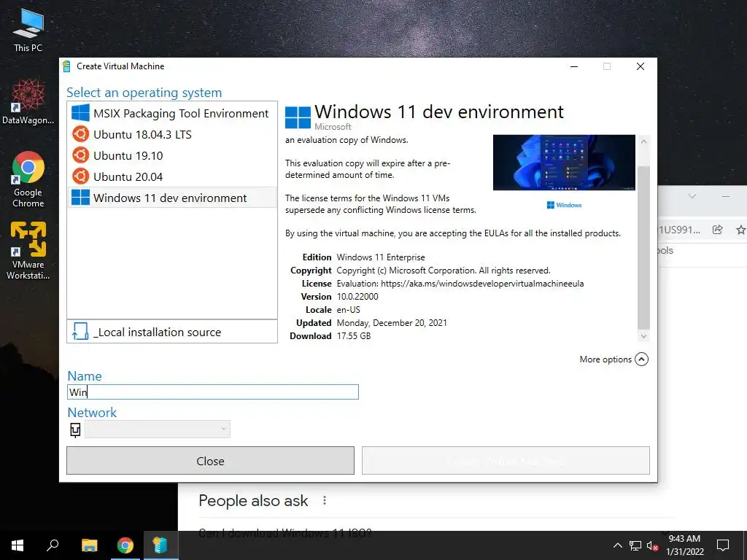Click the scrollbar up arrow in details pane
The height and width of the screenshot is (560, 747).
[643, 141]
